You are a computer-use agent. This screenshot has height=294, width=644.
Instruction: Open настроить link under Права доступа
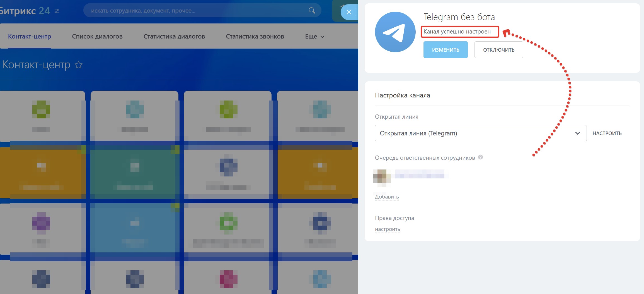(x=387, y=229)
